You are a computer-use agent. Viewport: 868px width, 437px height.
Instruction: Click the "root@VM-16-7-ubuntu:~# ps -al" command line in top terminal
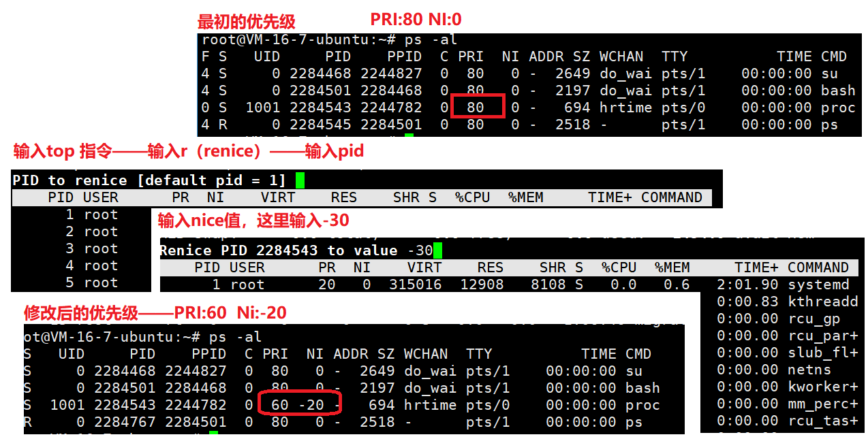[x=329, y=39]
